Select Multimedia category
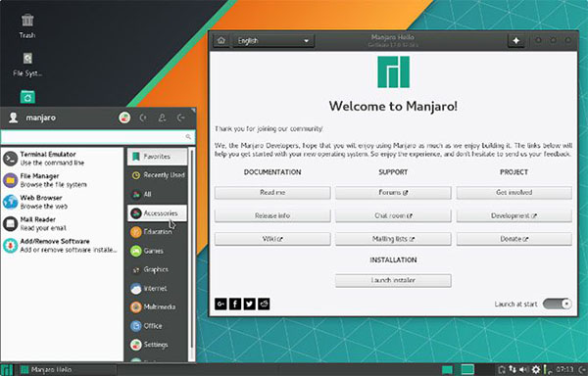588x376 pixels. pos(157,306)
